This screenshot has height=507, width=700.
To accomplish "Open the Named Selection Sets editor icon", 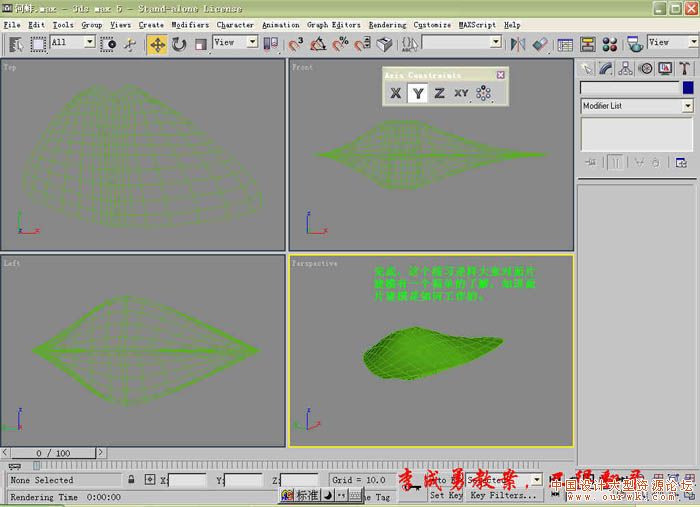I will pos(410,45).
